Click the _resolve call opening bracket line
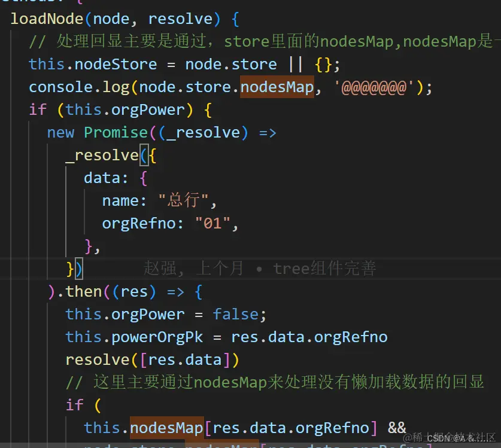 111,156
